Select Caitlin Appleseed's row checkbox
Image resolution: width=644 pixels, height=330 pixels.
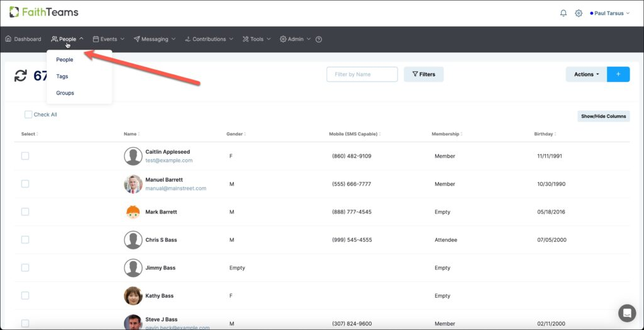pos(25,156)
